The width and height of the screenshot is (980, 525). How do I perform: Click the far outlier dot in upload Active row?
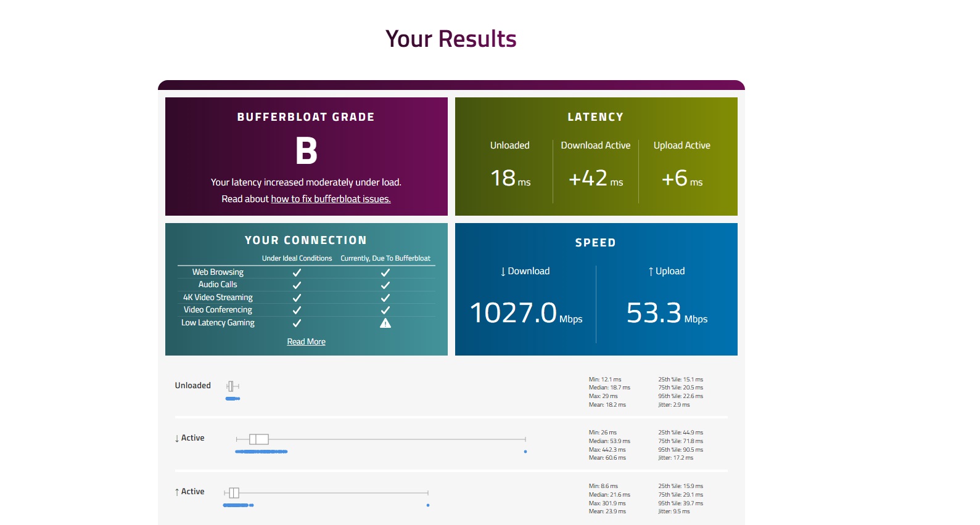[x=428, y=505]
